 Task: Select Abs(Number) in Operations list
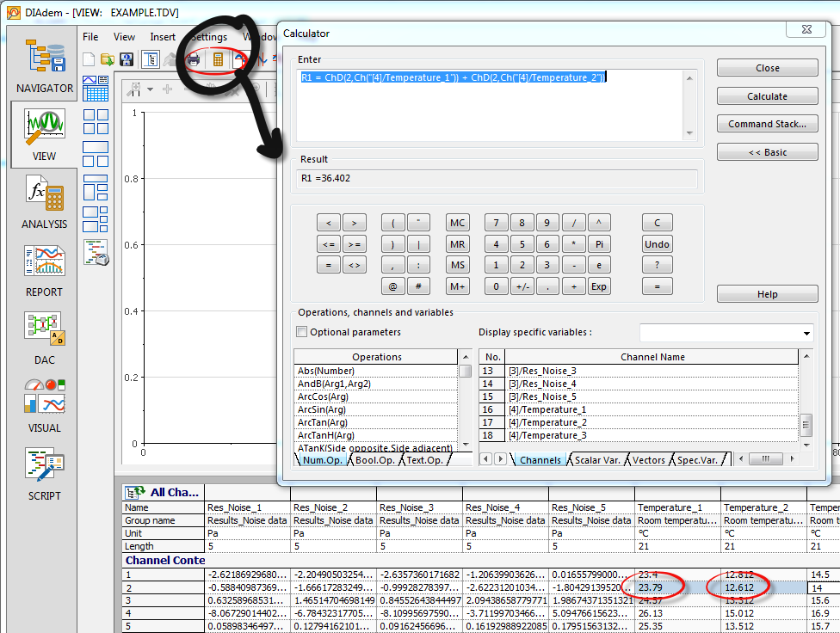375,371
